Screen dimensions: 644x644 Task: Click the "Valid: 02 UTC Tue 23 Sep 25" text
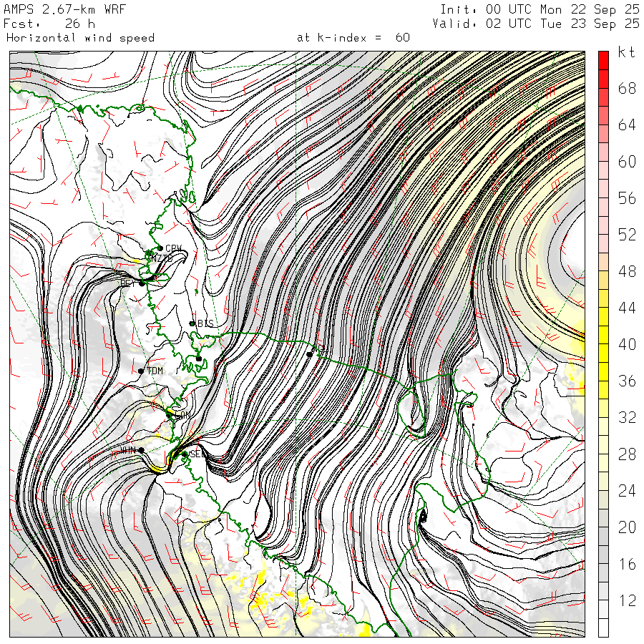point(536,24)
